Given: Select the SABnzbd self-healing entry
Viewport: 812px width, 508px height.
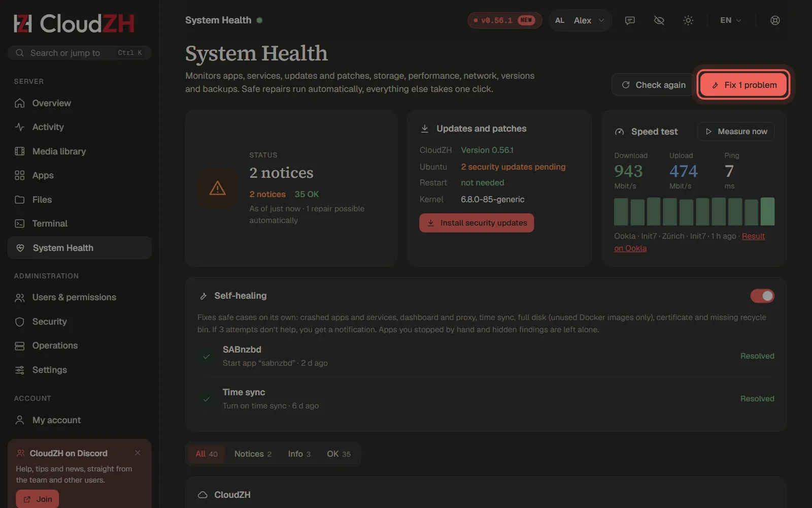Looking at the screenshot, I should [x=486, y=356].
